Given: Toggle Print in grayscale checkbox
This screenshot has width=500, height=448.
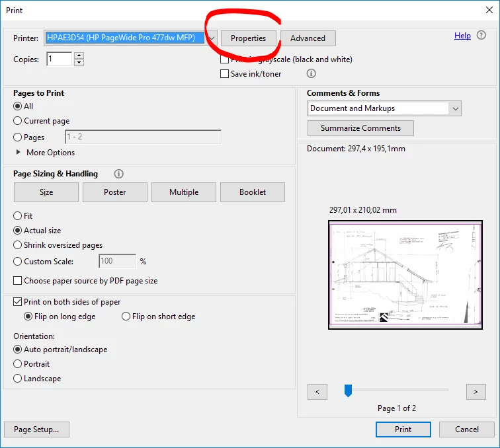Looking at the screenshot, I should pos(224,59).
